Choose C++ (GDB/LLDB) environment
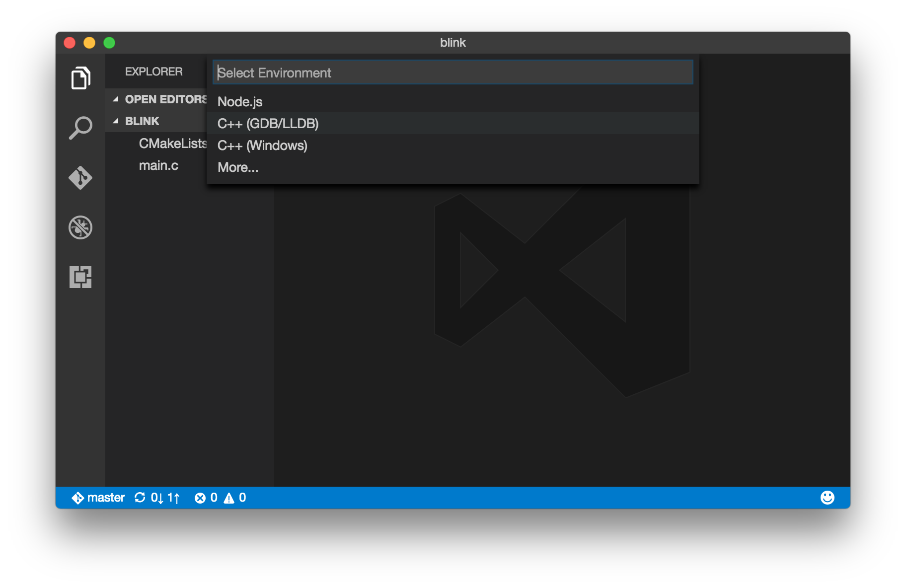The width and height of the screenshot is (906, 588). 453,123
